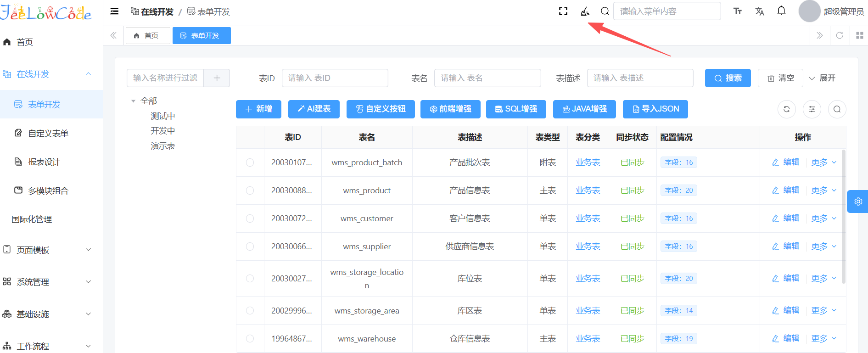Click the AI建表 button
868x353 pixels.
[314, 109]
